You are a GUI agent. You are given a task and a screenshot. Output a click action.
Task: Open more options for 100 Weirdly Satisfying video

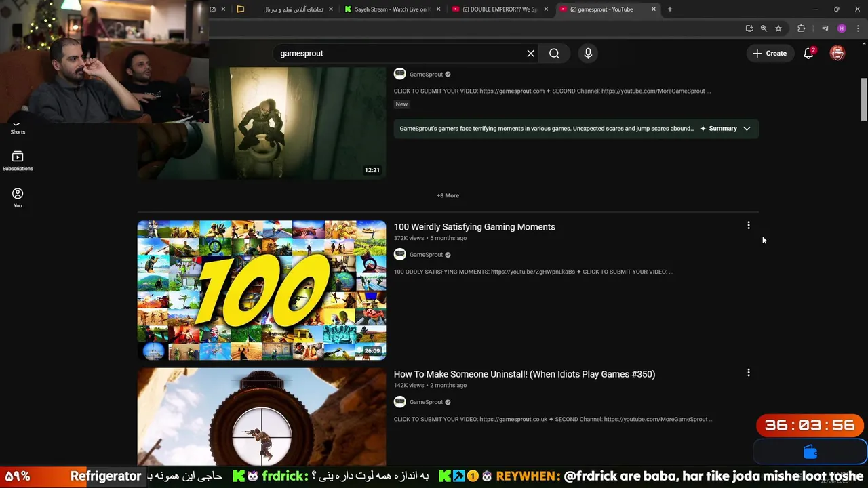[x=749, y=226]
